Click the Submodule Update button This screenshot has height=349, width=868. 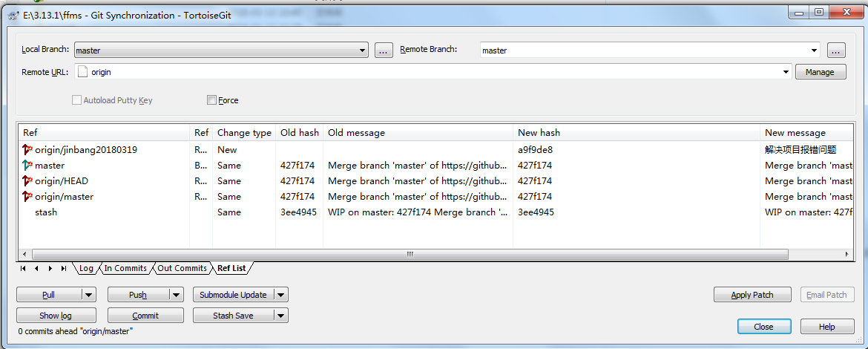pos(233,296)
